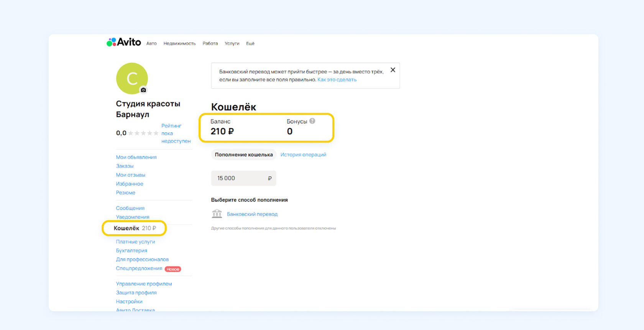Click the bank building icon

[x=217, y=214]
